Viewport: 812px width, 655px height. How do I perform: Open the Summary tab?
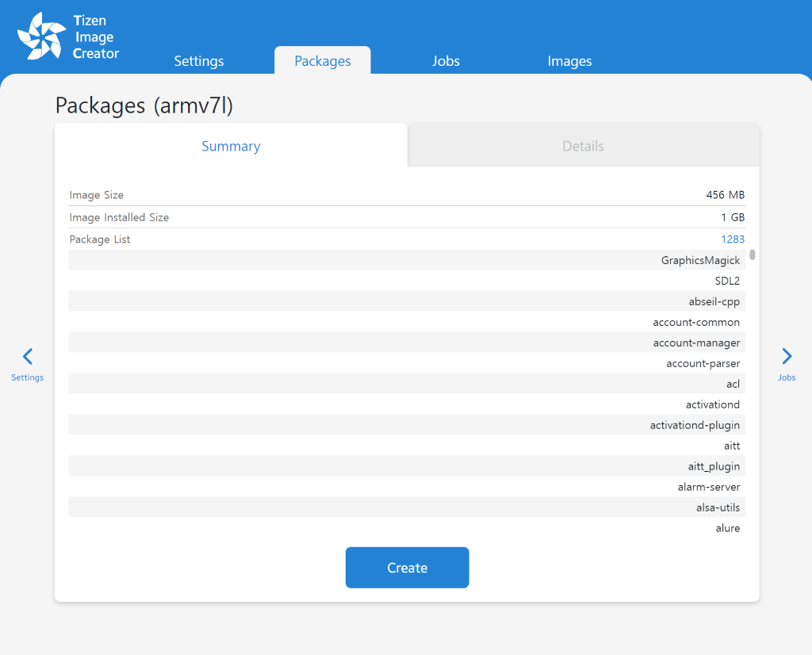231,146
